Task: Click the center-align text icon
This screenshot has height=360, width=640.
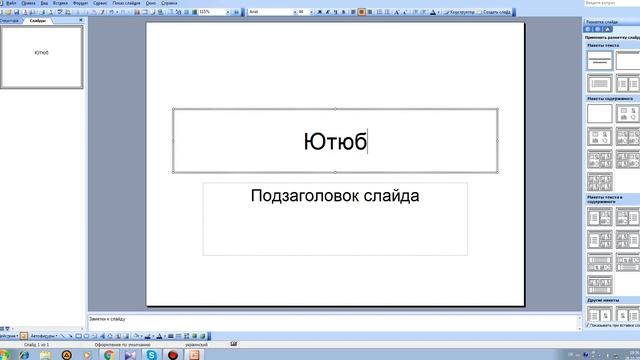Action: tap(361, 12)
